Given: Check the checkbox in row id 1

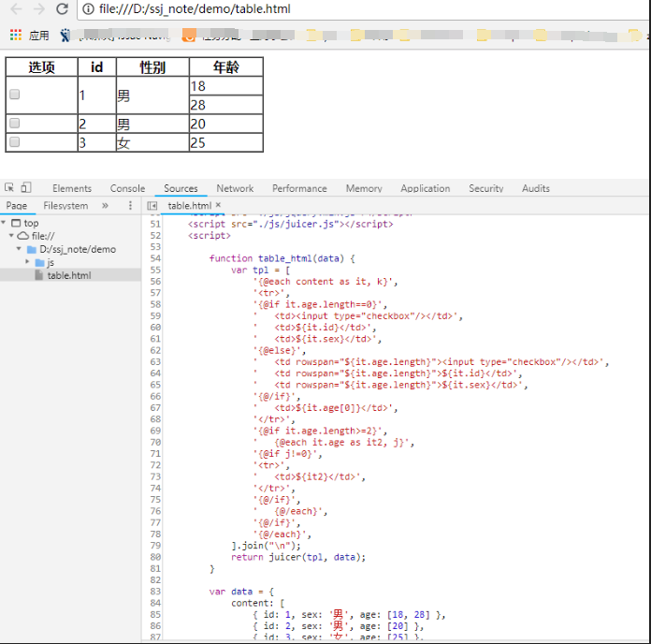Looking at the screenshot, I should pyautogui.click(x=15, y=95).
